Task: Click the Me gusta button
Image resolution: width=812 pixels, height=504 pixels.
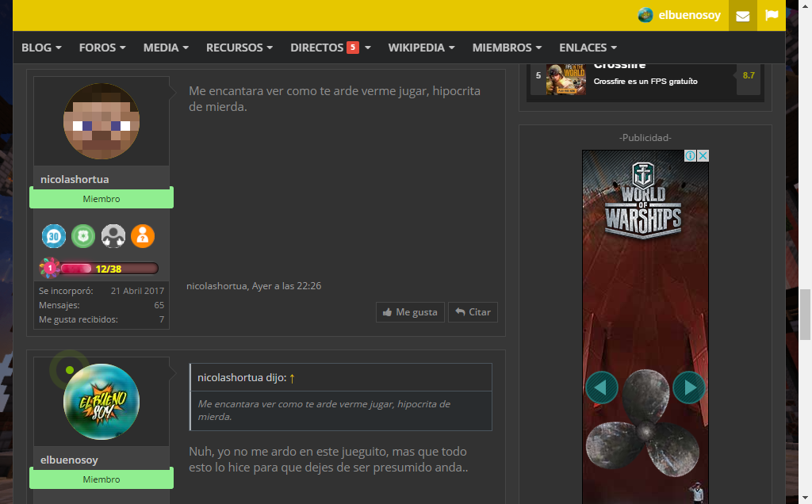Action: pos(410,312)
